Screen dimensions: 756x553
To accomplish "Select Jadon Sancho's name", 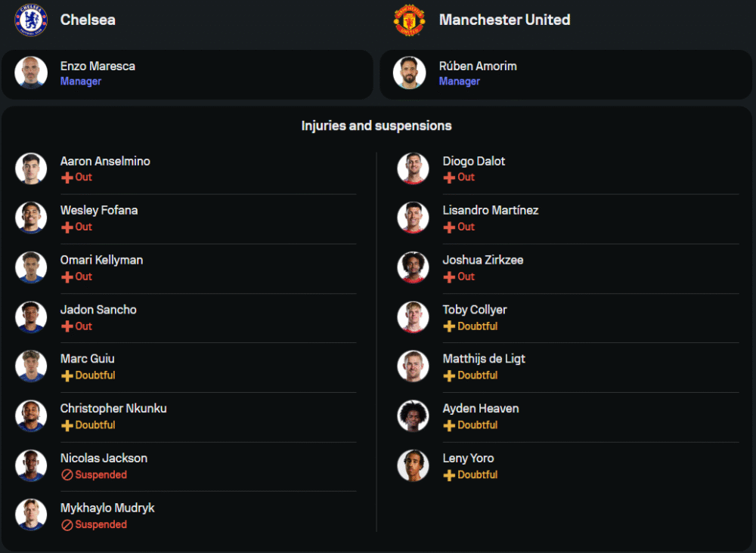I will pyautogui.click(x=98, y=310).
